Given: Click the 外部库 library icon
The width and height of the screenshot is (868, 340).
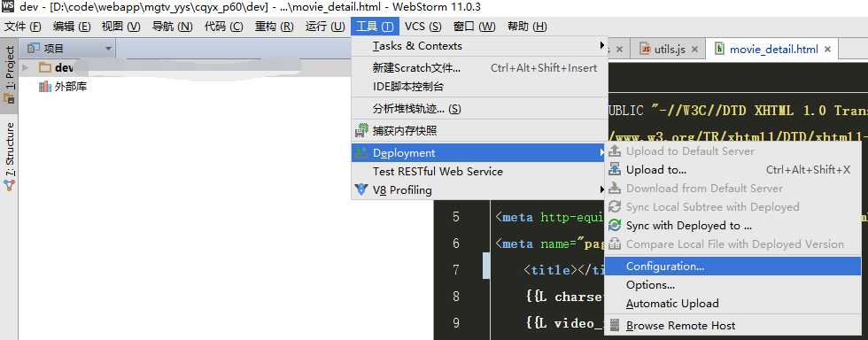Looking at the screenshot, I should [x=45, y=87].
